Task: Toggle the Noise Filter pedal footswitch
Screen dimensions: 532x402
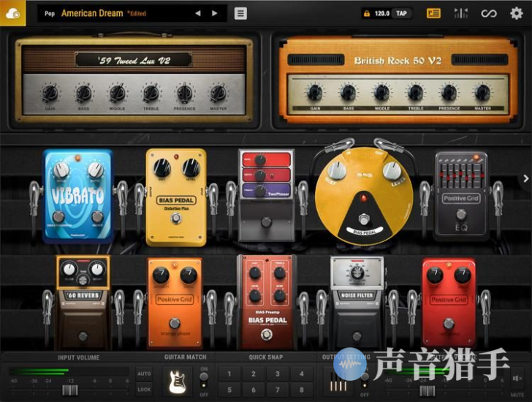Action: [x=357, y=336]
